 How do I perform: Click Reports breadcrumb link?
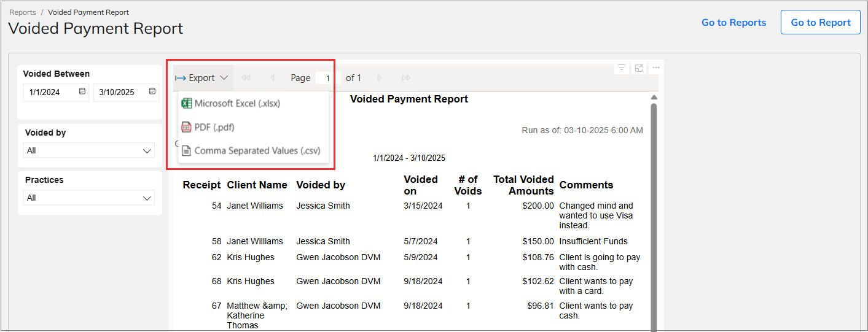click(23, 12)
